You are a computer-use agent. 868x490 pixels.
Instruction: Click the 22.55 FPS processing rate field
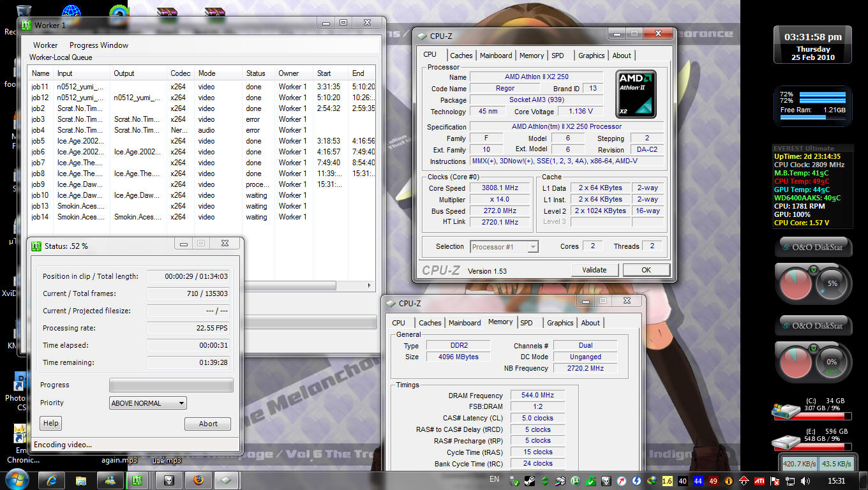pos(188,329)
